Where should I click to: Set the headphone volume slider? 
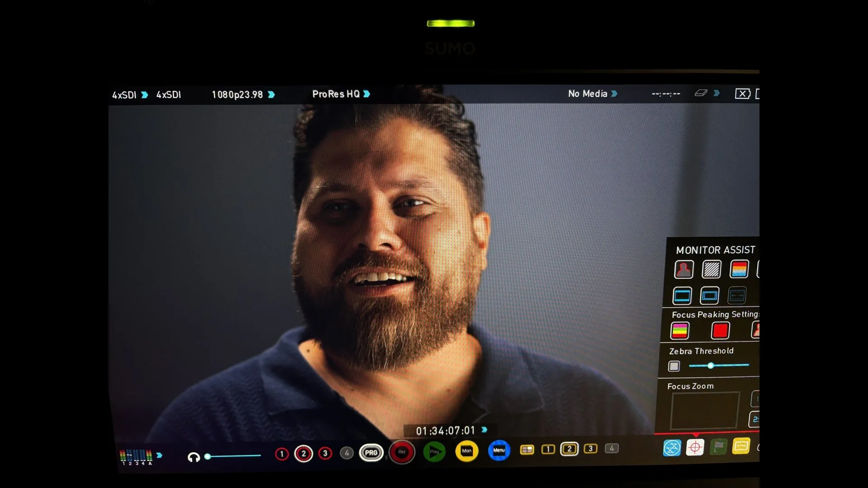coord(233,456)
